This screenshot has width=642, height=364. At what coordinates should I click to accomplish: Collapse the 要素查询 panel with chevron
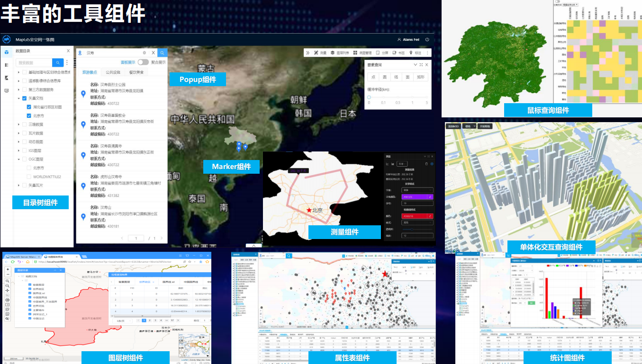pos(416,65)
